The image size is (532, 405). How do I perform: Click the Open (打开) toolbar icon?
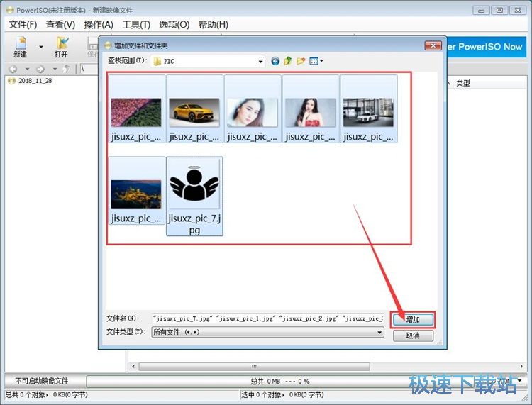(62, 47)
